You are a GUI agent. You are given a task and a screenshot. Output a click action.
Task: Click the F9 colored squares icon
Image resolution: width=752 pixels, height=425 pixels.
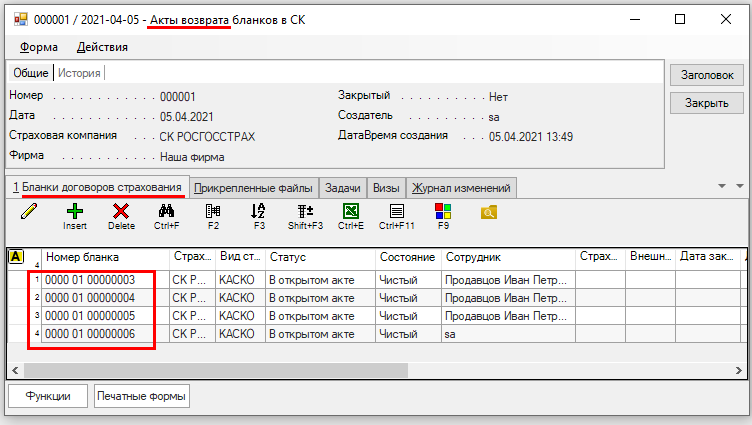pos(443,212)
